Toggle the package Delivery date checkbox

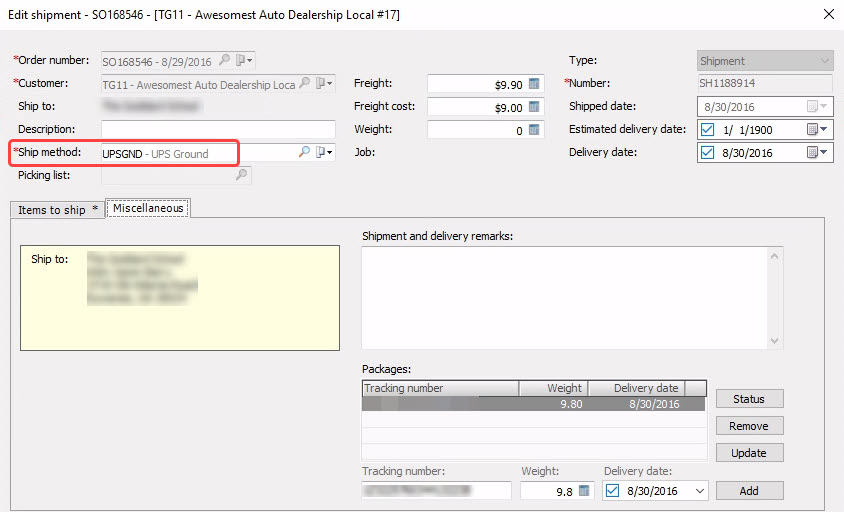612,490
